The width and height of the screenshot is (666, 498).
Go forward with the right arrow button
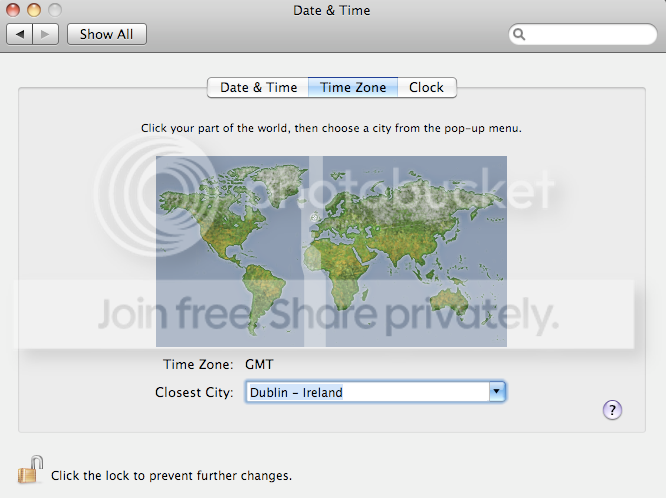[45, 34]
